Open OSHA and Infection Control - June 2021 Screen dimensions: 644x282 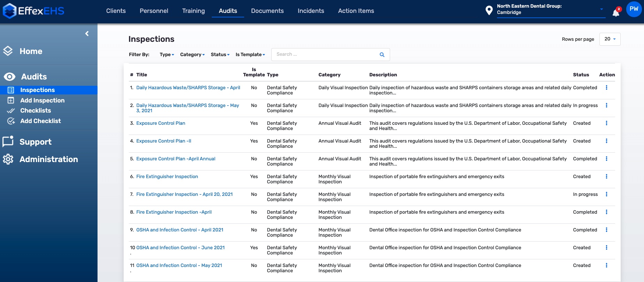[x=180, y=247]
